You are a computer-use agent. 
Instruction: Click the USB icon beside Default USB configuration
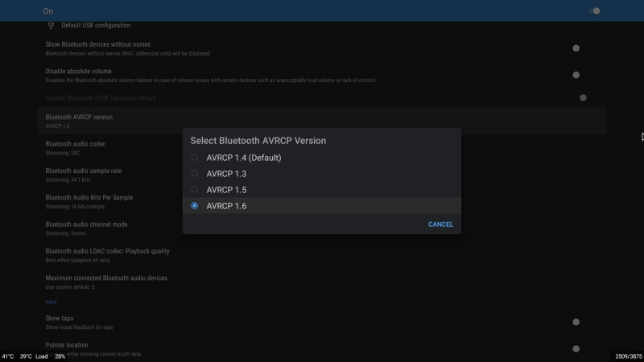[51, 25]
